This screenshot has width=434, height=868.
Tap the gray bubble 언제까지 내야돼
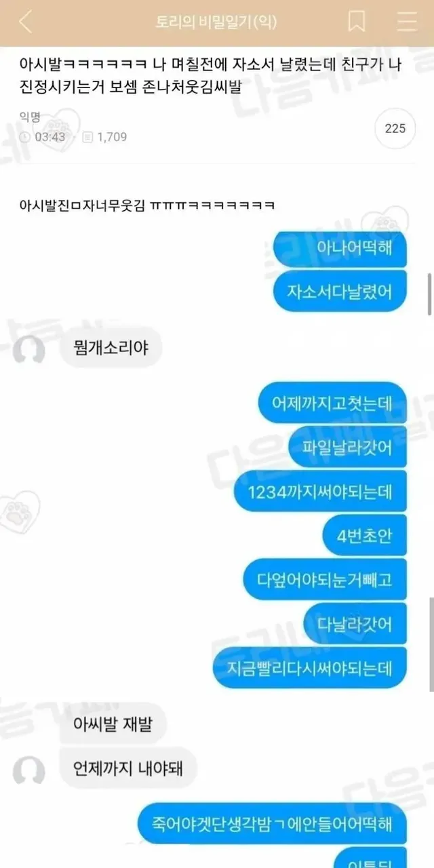pos(128,768)
